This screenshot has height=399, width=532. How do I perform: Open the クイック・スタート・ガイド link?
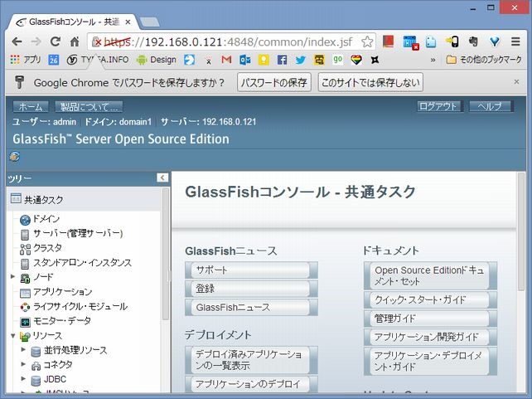coord(428,299)
